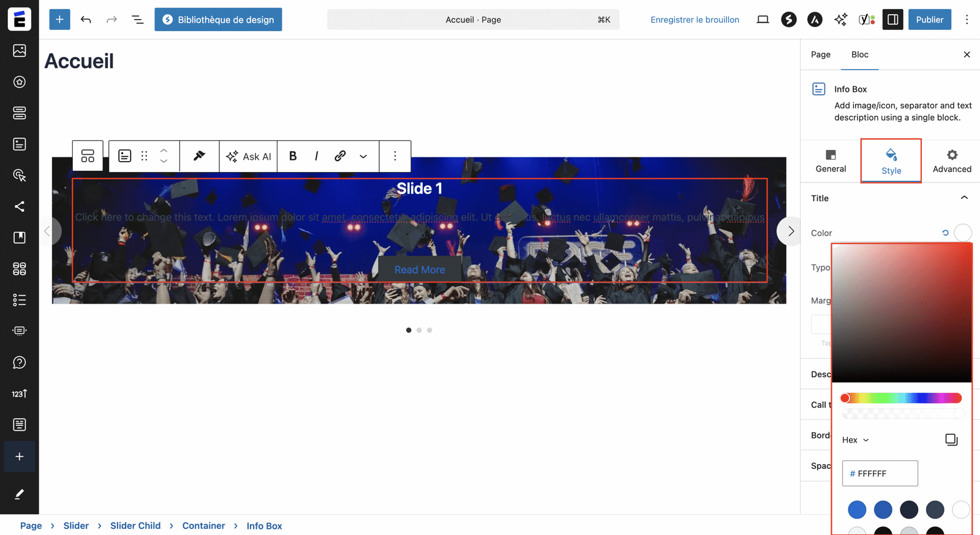Open Slider Child in the breadcrumb

(135, 526)
